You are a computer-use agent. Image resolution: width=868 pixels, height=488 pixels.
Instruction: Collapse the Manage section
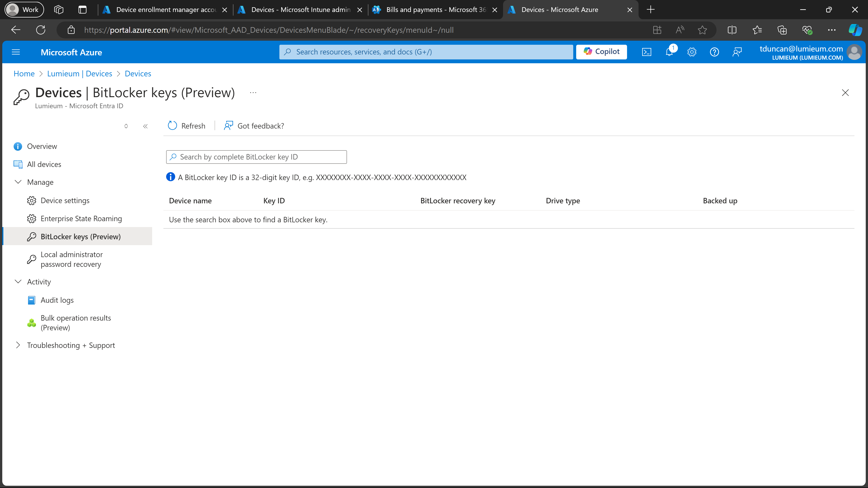[x=18, y=182]
